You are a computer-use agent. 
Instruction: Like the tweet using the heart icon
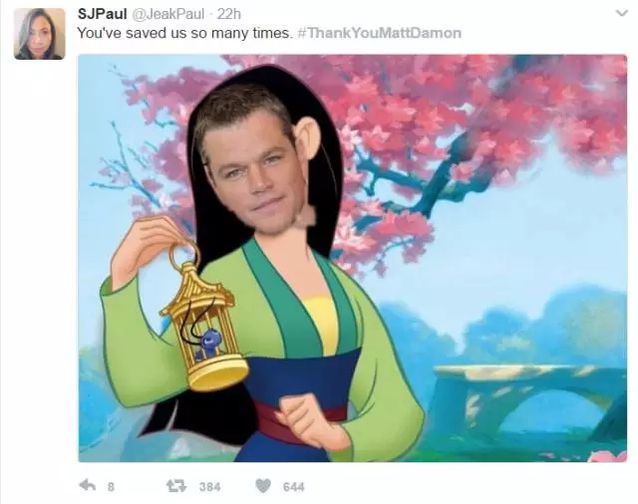[x=263, y=485]
